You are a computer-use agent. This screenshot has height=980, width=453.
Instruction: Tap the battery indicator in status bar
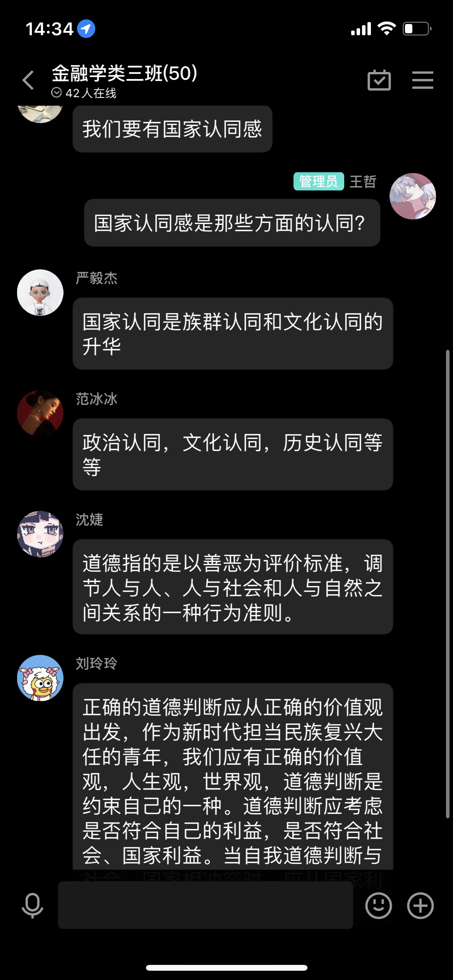click(x=417, y=29)
